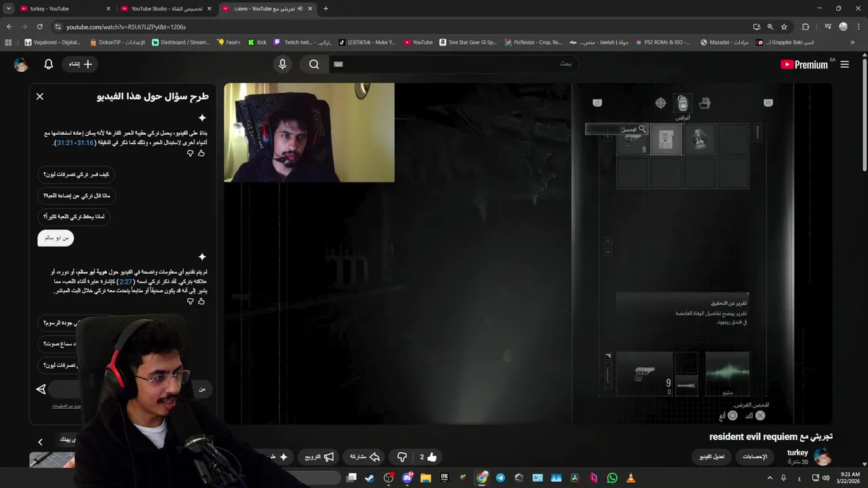The image size is (868, 488).
Task: Open promote (الترويج) button
Action: click(319, 457)
